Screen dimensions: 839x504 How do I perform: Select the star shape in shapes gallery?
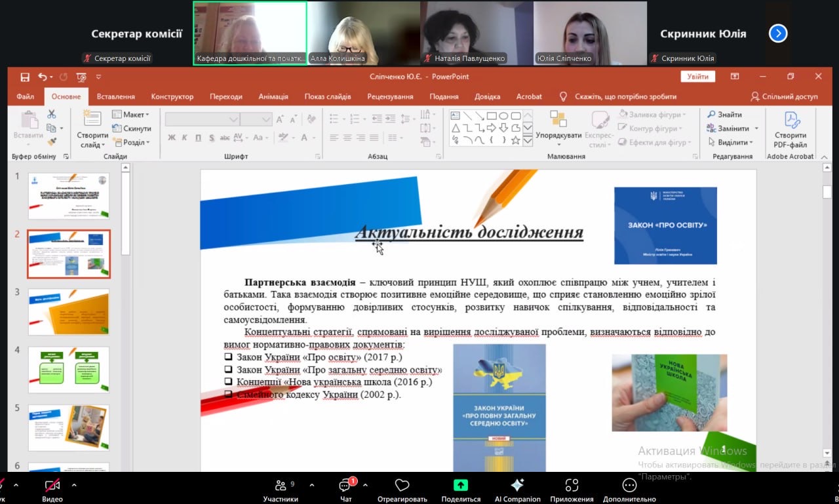pos(515,140)
